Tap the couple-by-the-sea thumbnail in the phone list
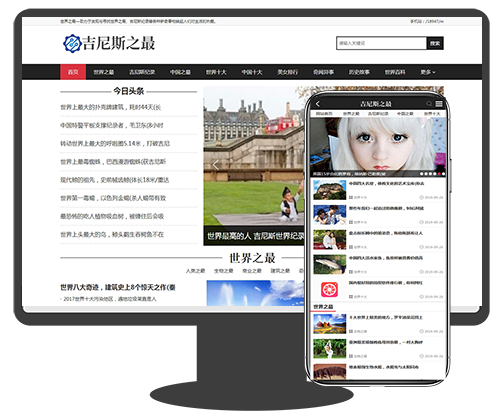Viewport: 500px width, 411px height. 330,215
